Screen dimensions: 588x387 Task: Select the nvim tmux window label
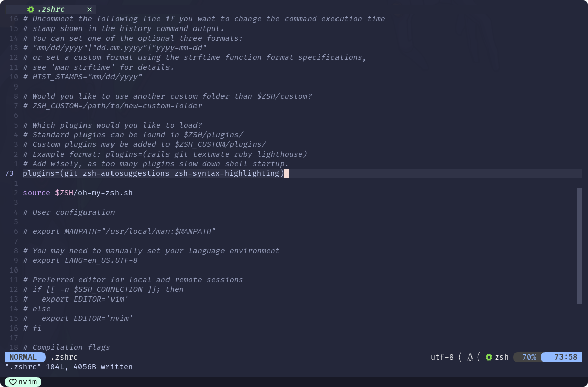pos(28,382)
